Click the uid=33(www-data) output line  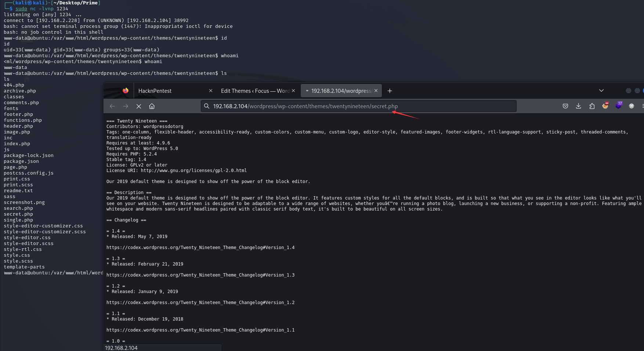[82, 50]
